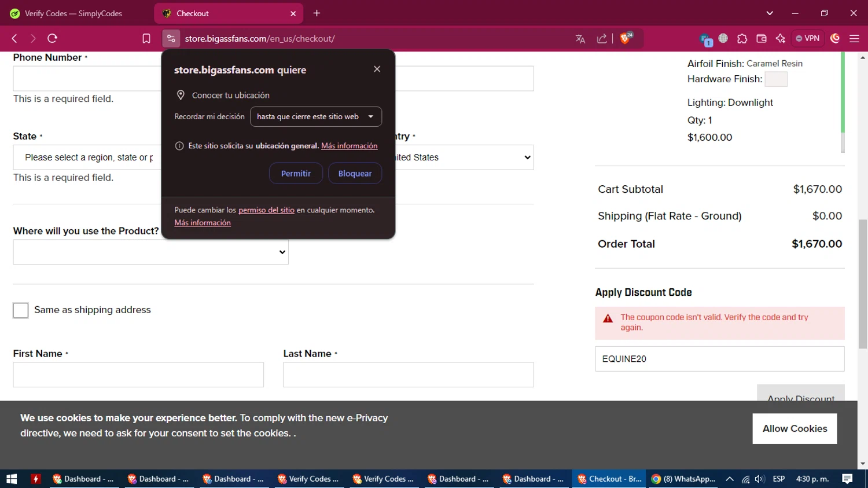
Task: Go back to the previous page
Action: tap(14, 38)
